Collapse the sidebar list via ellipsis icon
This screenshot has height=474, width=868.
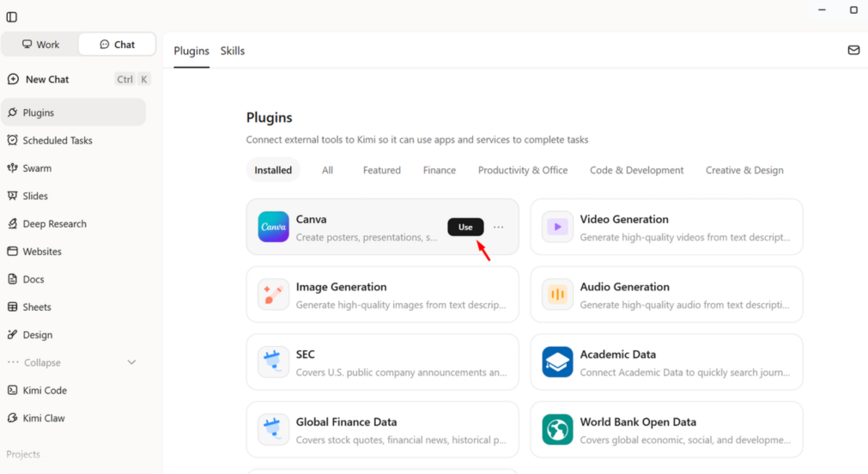point(13,362)
